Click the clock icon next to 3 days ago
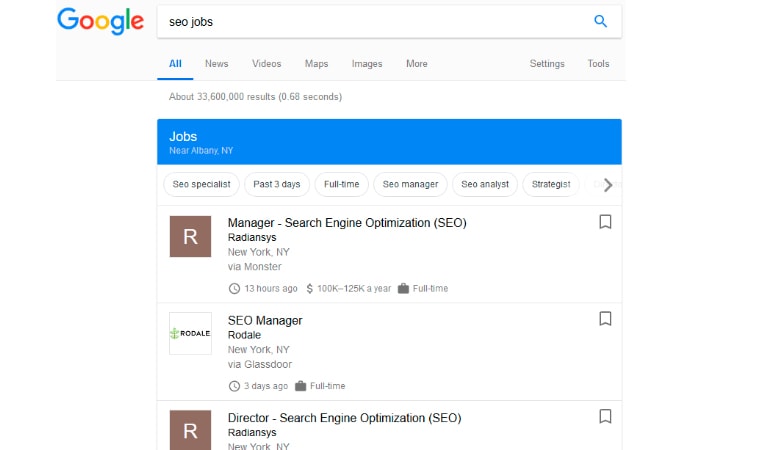The height and width of the screenshot is (450, 769). click(x=234, y=386)
